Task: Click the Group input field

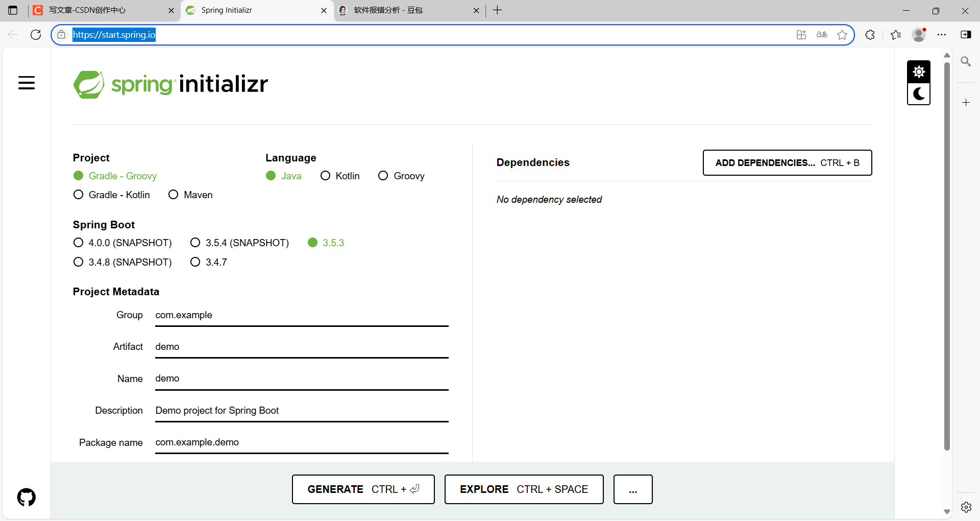Action: [x=302, y=315]
